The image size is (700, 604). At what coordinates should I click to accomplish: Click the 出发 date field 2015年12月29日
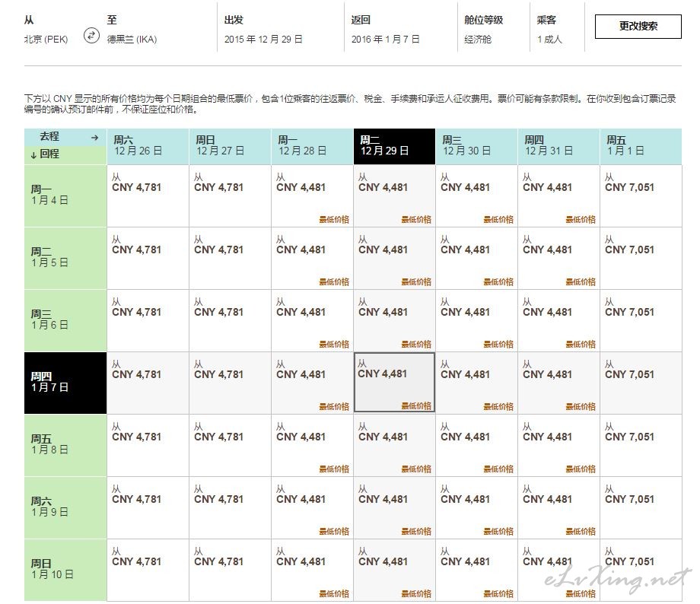[263, 40]
